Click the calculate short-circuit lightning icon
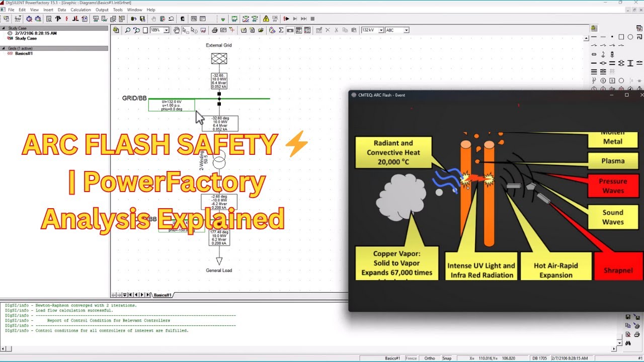This screenshot has height=362, width=644. (x=66, y=19)
